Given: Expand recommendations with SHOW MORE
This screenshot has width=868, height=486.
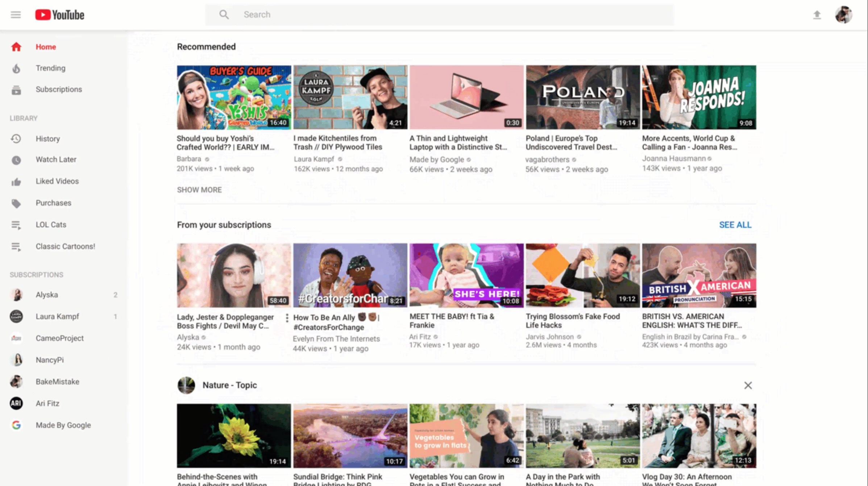Looking at the screenshot, I should [x=199, y=190].
